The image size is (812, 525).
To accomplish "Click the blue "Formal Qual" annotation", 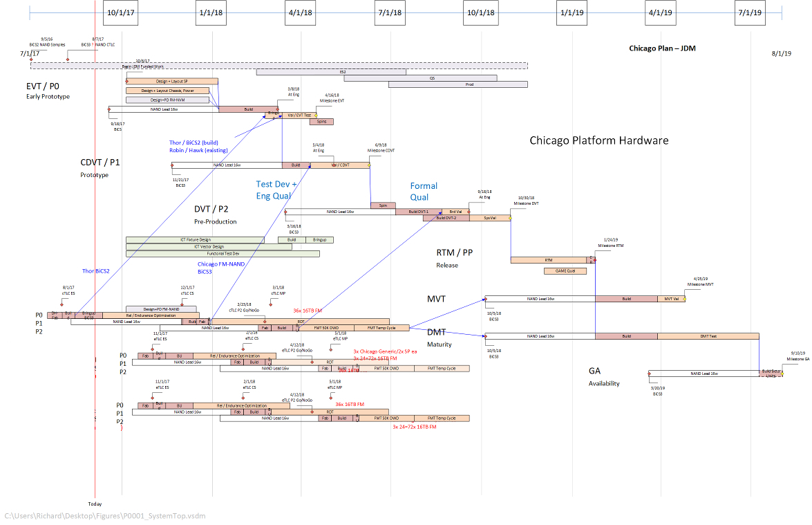I will coord(424,191).
